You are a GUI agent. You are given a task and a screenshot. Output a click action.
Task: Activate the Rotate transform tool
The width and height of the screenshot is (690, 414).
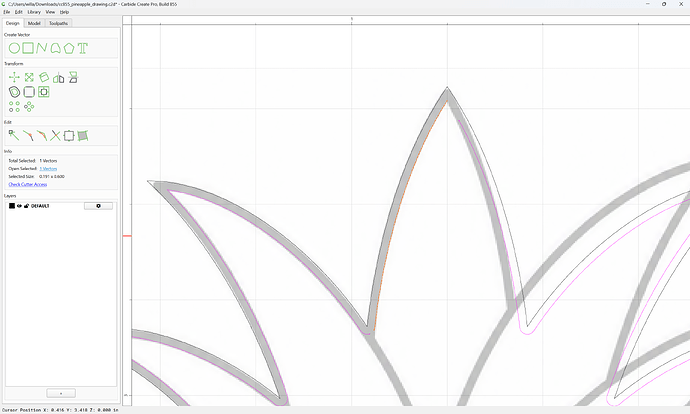(x=44, y=77)
